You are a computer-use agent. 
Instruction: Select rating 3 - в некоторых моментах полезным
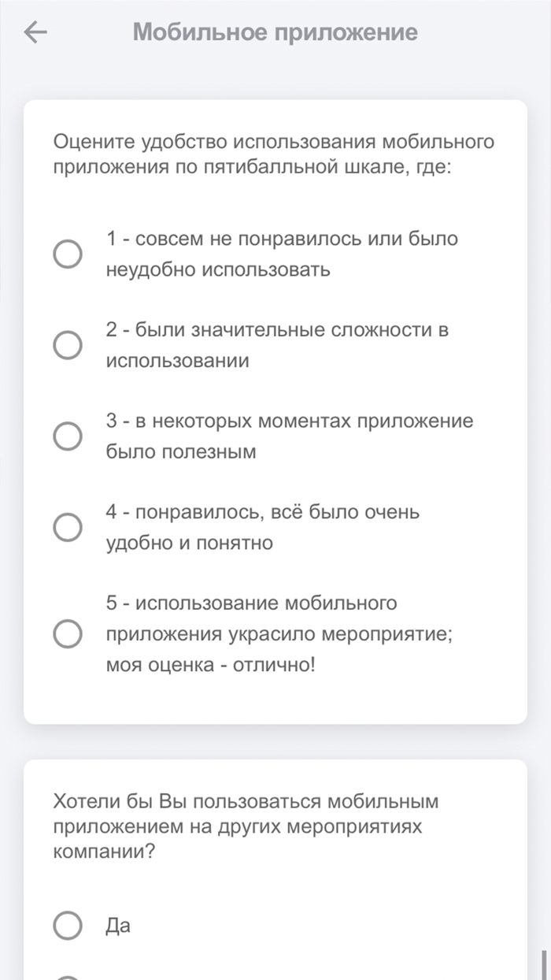(x=69, y=435)
